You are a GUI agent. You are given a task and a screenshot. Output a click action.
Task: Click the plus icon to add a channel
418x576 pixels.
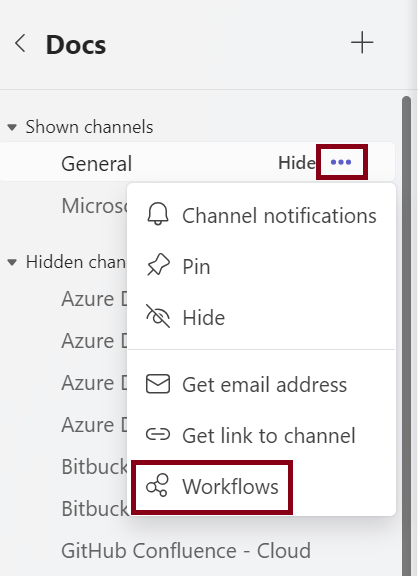[x=362, y=43]
